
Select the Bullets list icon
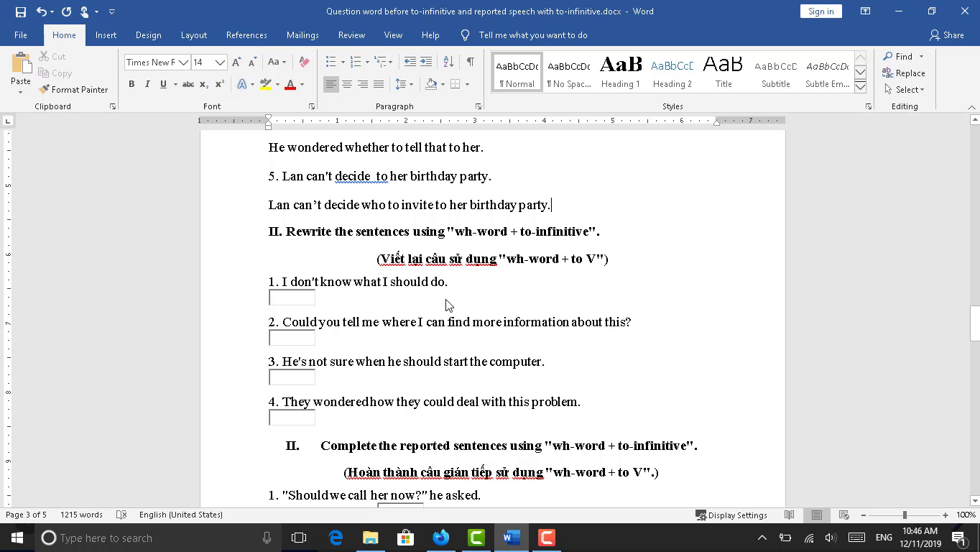(x=330, y=63)
